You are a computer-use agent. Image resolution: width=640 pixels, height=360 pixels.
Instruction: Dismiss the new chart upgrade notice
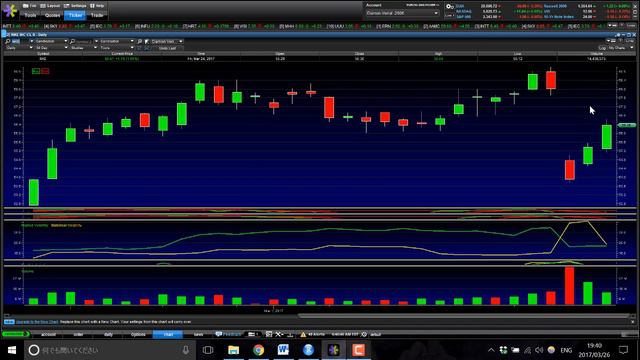pyautogui.click(x=633, y=322)
